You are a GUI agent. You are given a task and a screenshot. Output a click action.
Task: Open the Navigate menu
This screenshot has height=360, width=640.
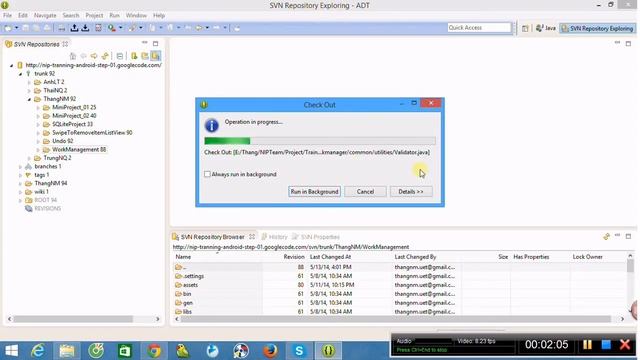pyautogui.click(x=45, y=16)
